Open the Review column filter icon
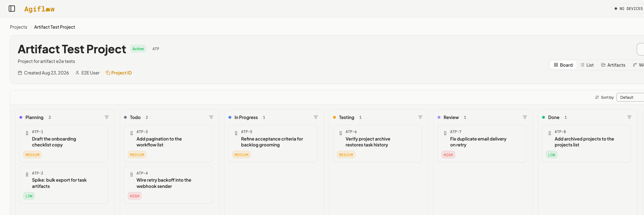This screenshot has height=215, width=644. click(525, 117)
